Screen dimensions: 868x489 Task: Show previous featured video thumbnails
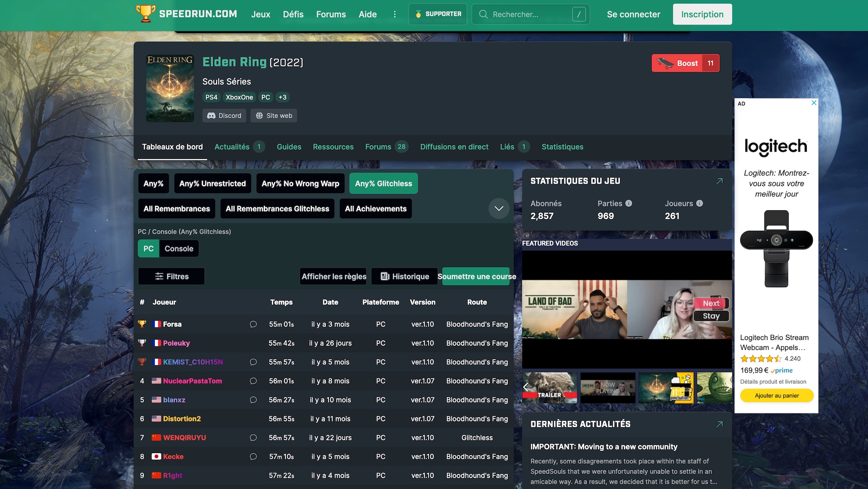(x=526, y=387)
